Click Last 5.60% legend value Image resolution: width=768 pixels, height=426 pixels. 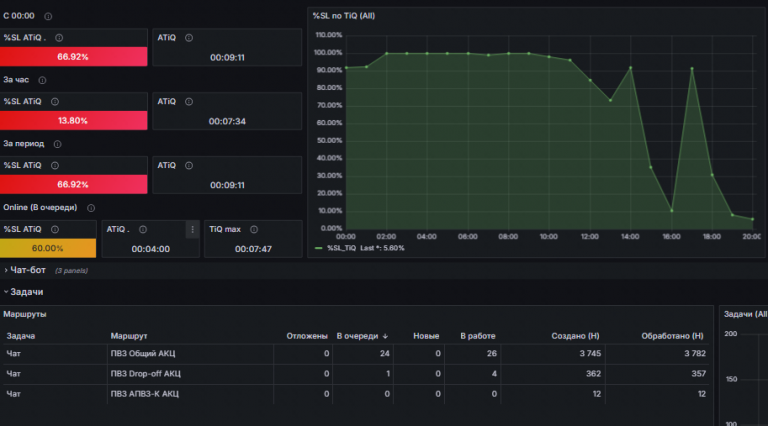pyautogui.click(x=383, y=248)
